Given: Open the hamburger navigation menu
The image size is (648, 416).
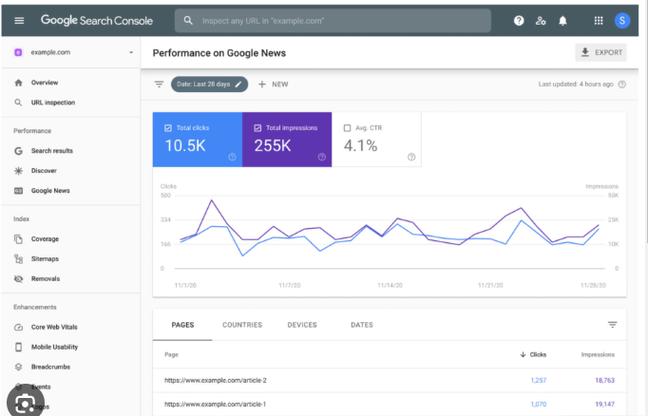Looking at the screenshot, I should tap(19, 20).
